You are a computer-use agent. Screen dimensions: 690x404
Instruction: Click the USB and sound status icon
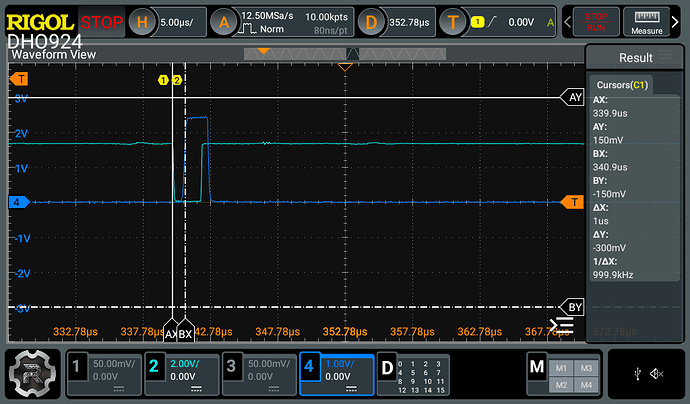point(648,374)
